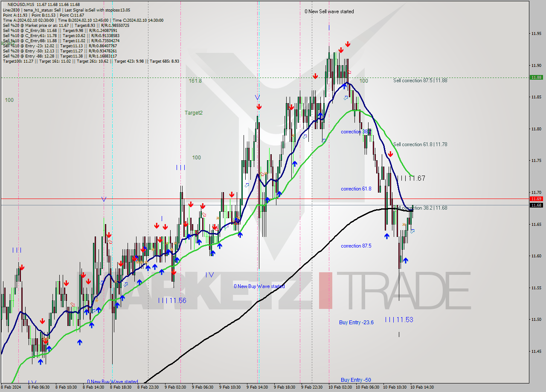Click the '10 Feb 10:30' time axis label
Viewport: 546px width, 392px height.
pyautogui.click(x=395, y=387)
